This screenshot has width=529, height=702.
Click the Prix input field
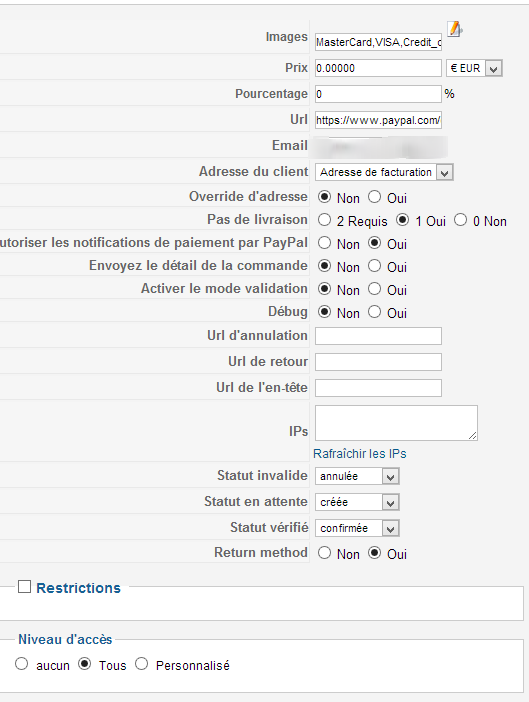point(378,68)
